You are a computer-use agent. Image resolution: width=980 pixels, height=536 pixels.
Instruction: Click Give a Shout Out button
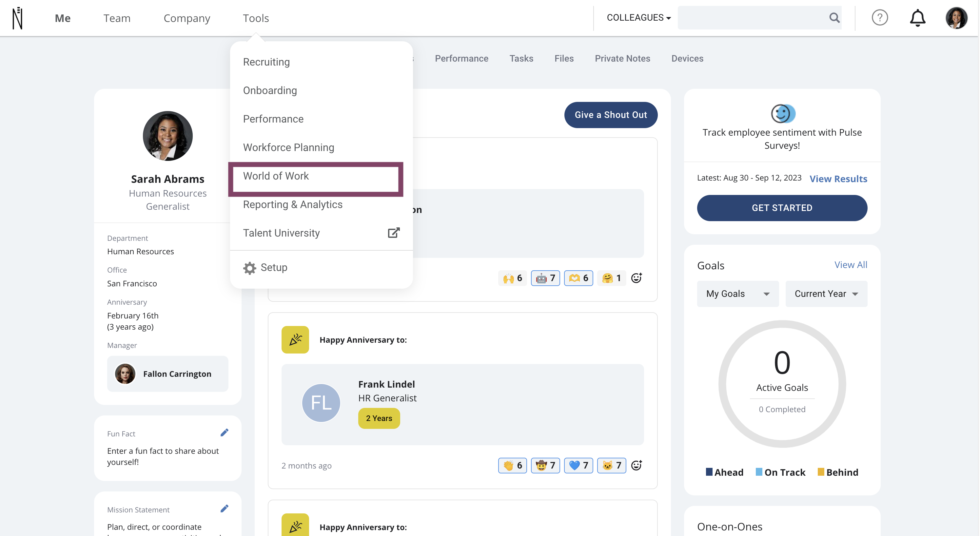(611, 115)
